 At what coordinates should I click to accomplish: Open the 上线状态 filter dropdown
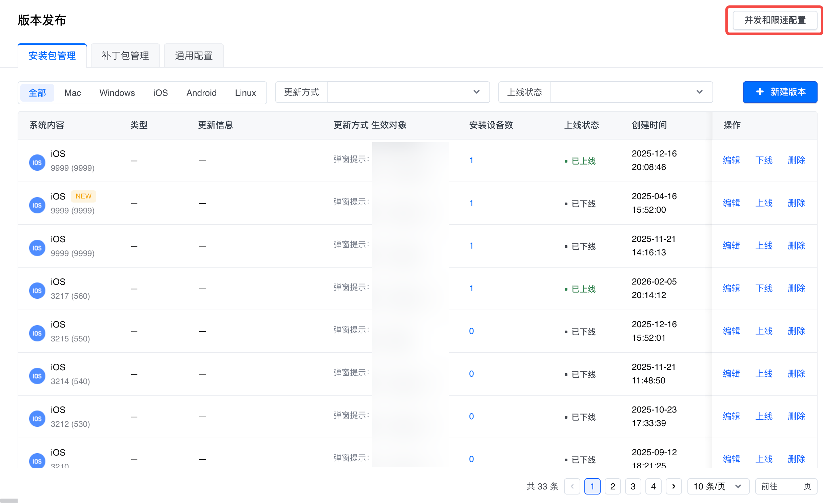[x=631, y=92]
